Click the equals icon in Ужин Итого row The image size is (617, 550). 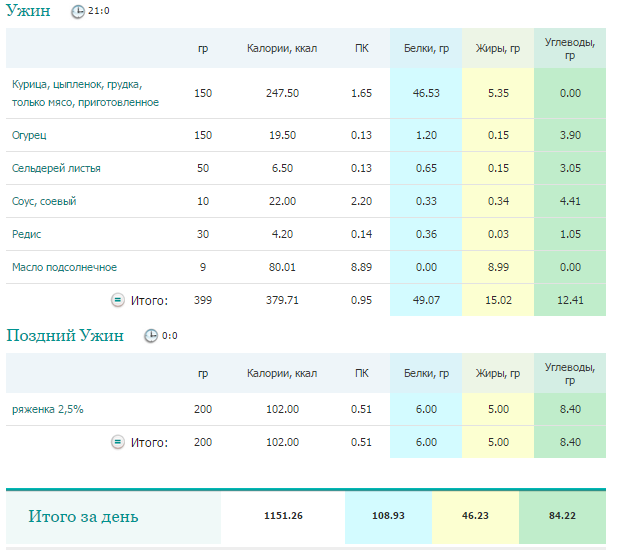[117, 300]
